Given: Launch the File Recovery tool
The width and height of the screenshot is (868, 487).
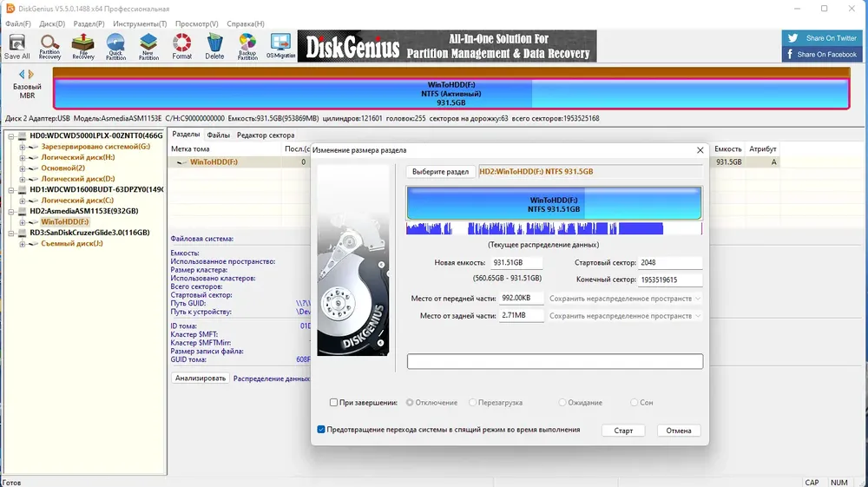Looking at the screenshot, I should (x=83, y=47).
